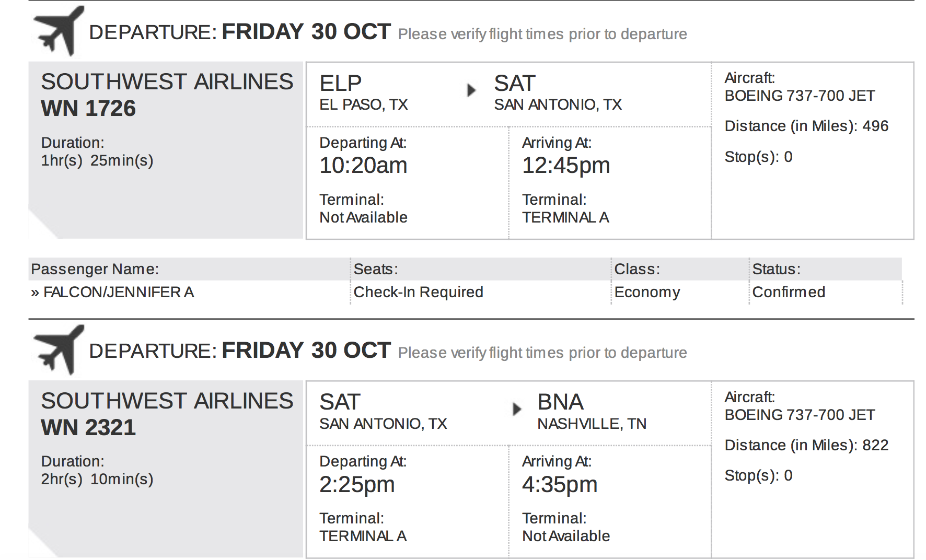This screenshot has width=926, height=560.
Task: Click the BNA airport code
Action: pyautogui.click(x=560, y=402)
